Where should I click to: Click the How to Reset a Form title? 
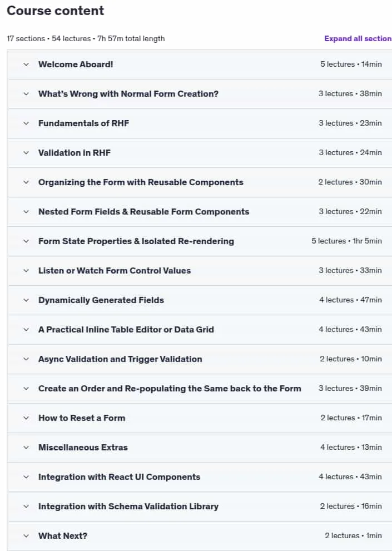[x=82, y=418]
